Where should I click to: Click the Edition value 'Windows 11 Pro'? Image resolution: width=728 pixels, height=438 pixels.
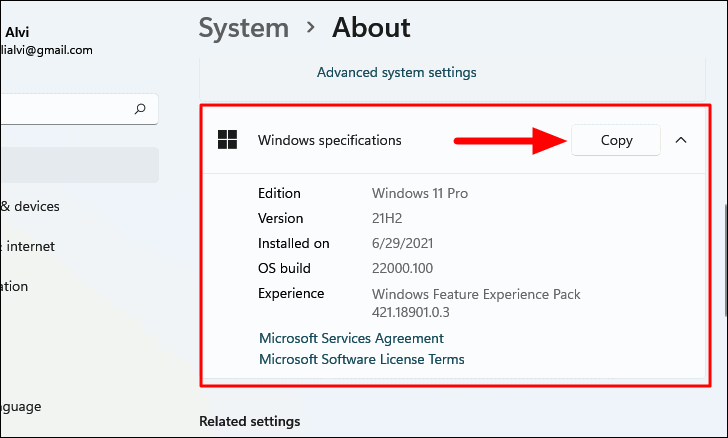click(420, 193)
